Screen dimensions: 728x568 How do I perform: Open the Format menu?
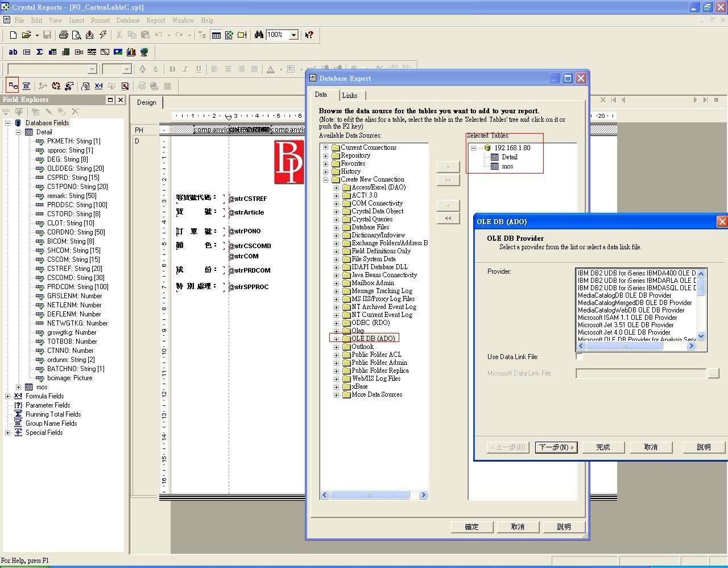[x=100, y=20]
